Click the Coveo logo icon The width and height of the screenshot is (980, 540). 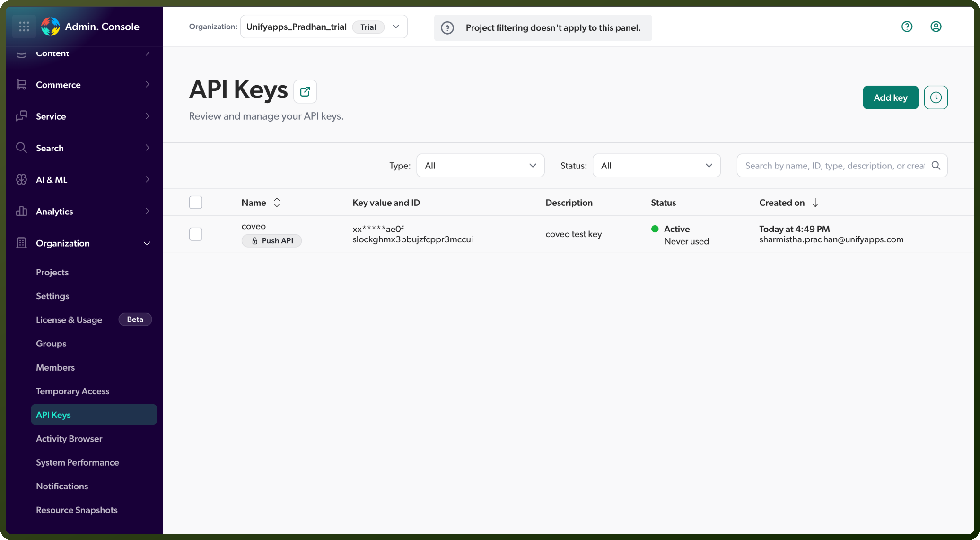pos(50,27)
